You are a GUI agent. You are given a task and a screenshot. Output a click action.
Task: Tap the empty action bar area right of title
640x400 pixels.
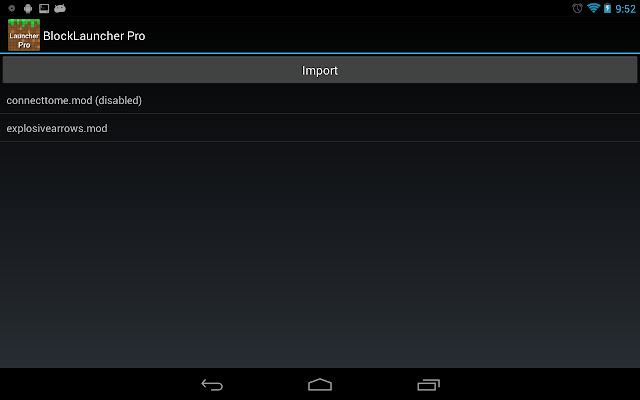click(393, 35)
